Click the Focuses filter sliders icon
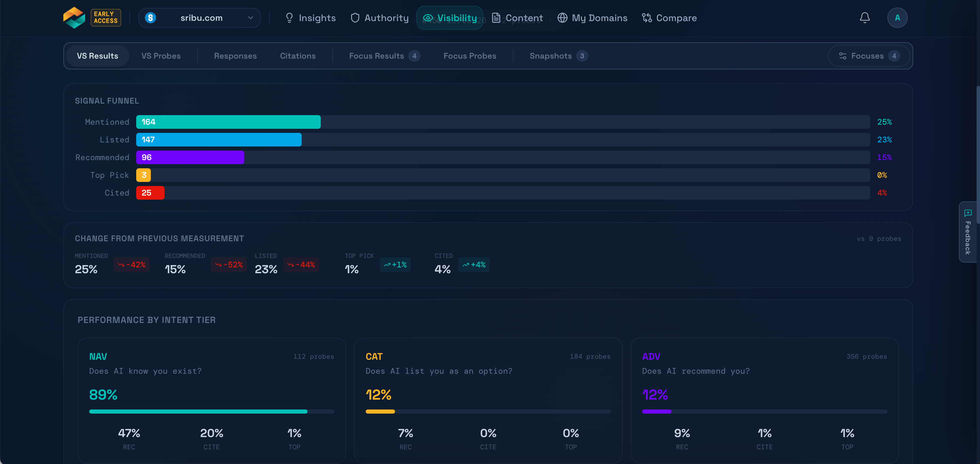Screen dimensions: 980x464 (x=843, y=56)
